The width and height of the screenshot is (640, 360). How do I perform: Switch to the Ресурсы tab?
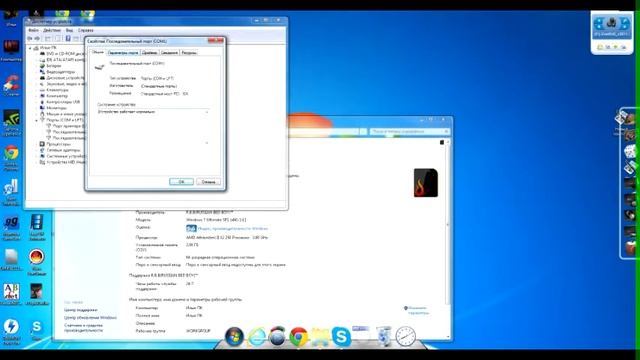189,53
